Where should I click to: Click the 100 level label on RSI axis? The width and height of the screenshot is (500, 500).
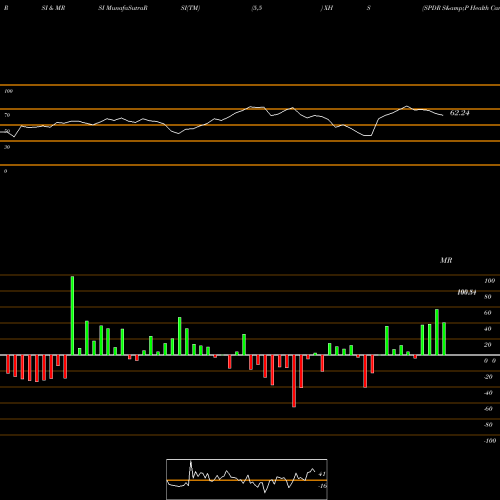click(8, 91)
